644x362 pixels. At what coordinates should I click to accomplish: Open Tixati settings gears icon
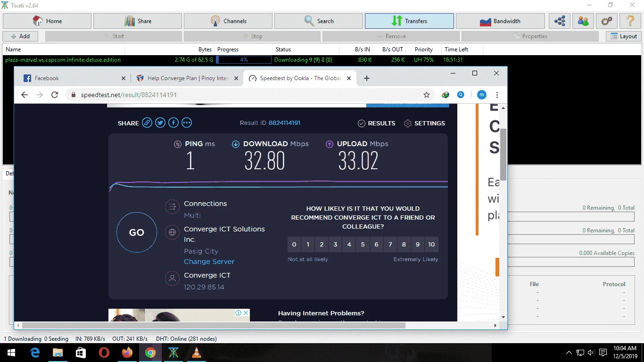pos(607,21)
